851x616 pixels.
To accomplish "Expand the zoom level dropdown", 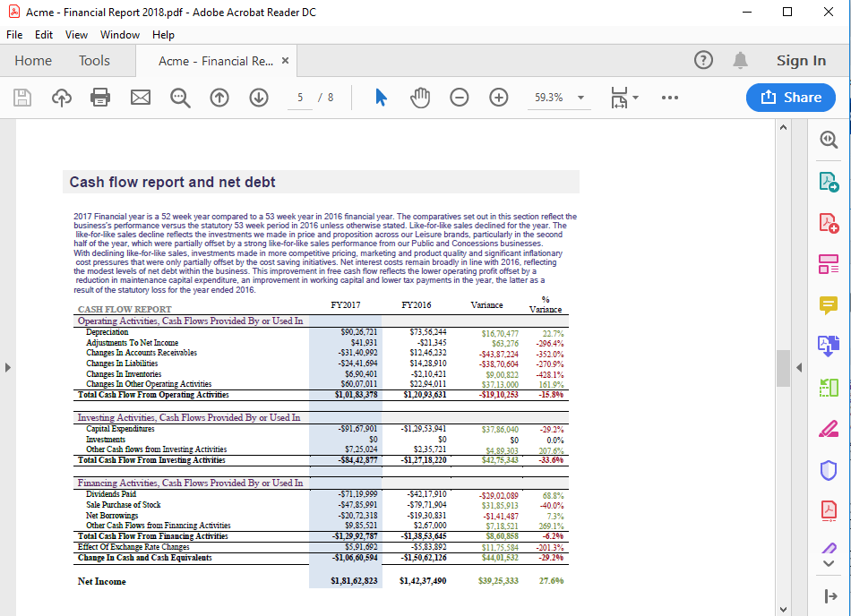I will click(x=580, y=98).
